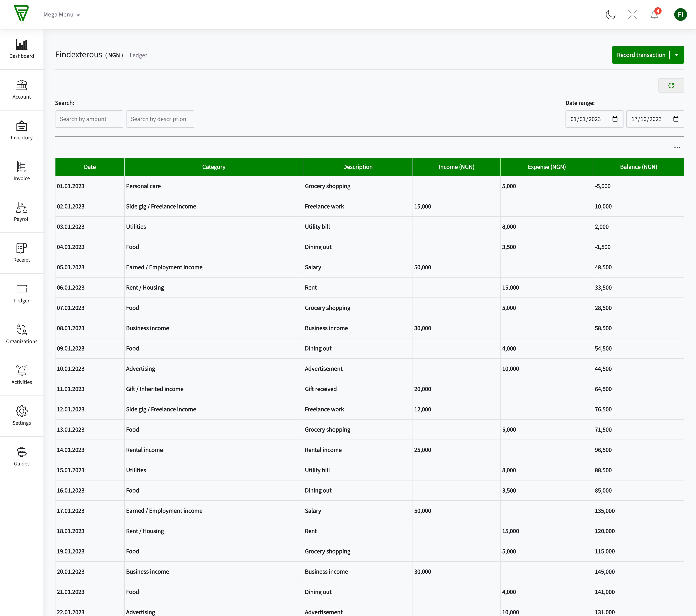Screen dimensions: 696x616
Task: Open the Invoice section
Action: 21,171
